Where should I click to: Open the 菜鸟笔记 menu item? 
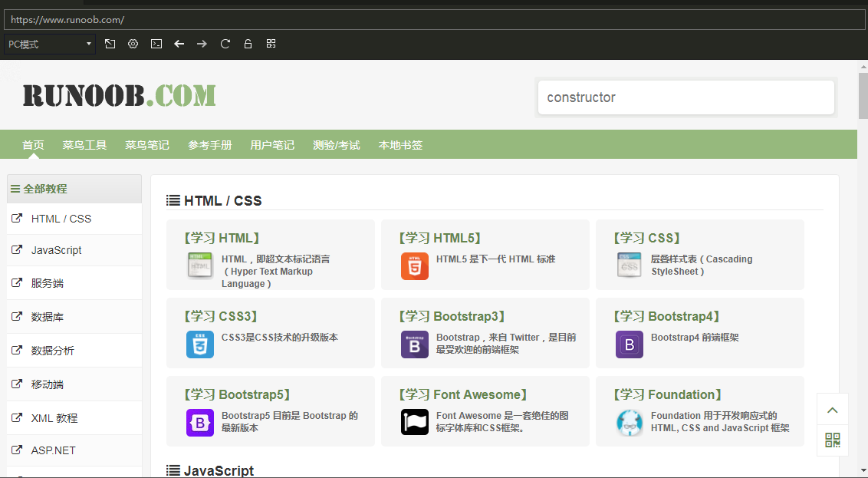point(147,145)
